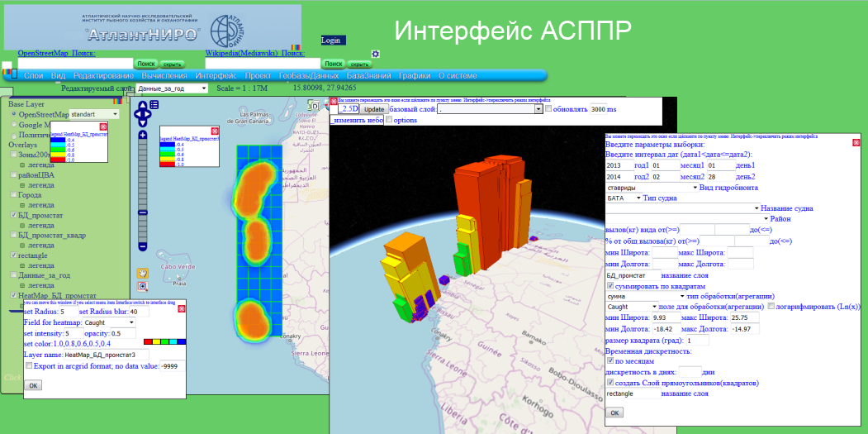Viewport: 868px width, 434px height.
Task: Select the Google base layer radio
Action: pos(14,125)
